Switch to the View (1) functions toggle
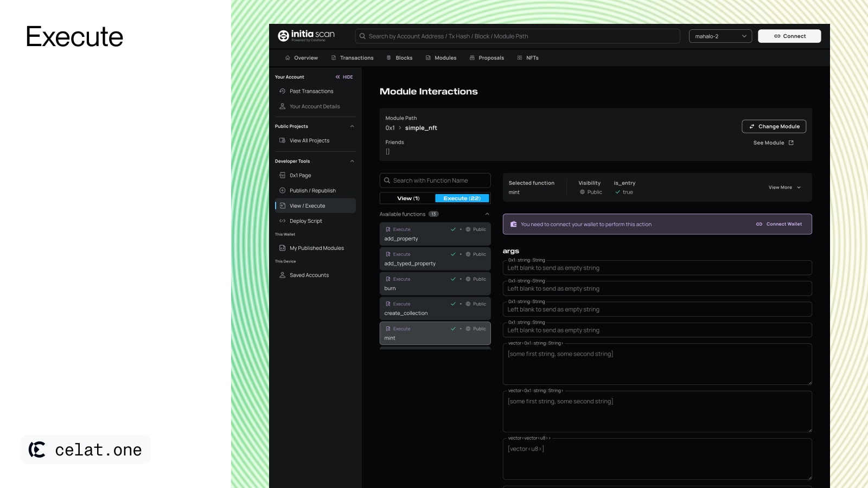The image size is (868, 488). tap(408, 198)
